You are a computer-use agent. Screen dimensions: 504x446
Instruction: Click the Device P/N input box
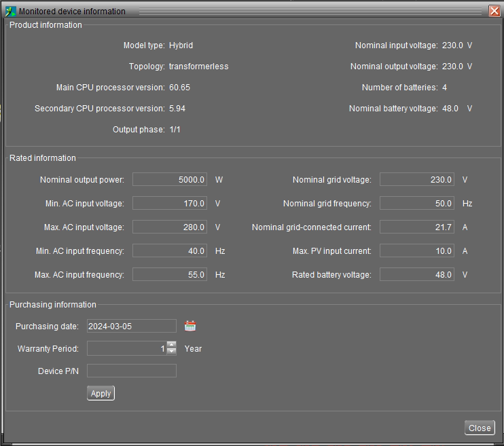(131, 371)
